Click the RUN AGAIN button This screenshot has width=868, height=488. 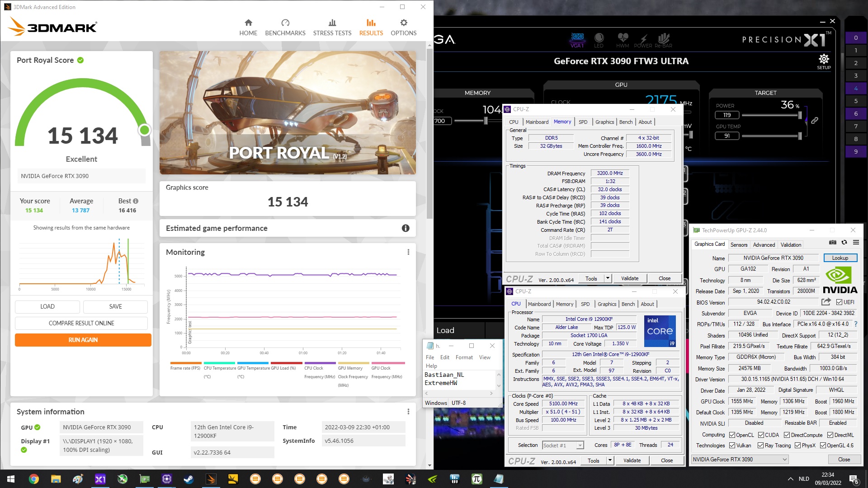[83, 340]
